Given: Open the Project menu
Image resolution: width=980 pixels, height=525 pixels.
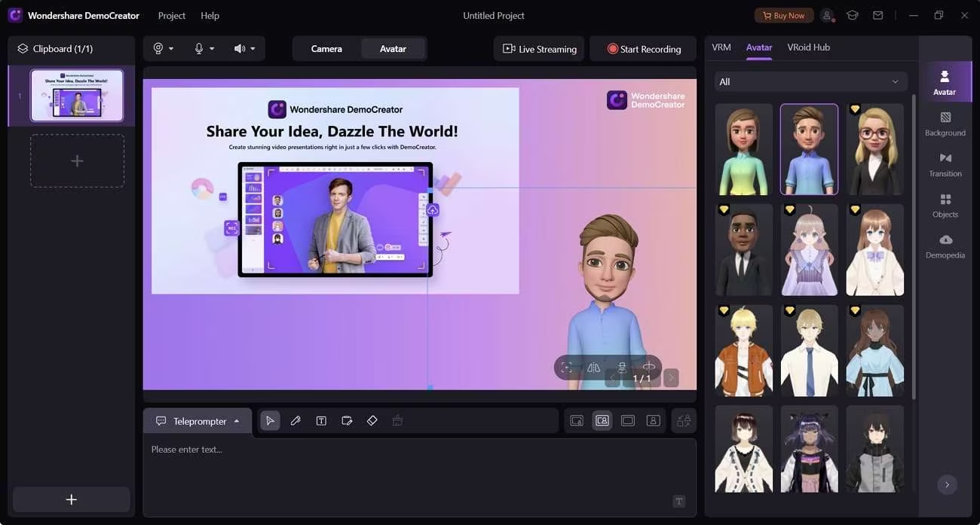Looking at the screenshot, I should tap(172, 16).
